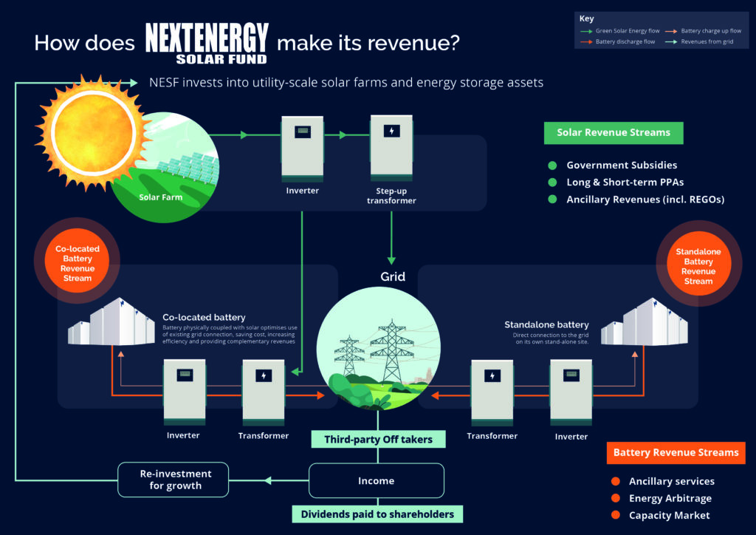This screenshot has height=535, width=756.
Task: Toggle the Government Subsidies bullet
Action: point(552,165)
